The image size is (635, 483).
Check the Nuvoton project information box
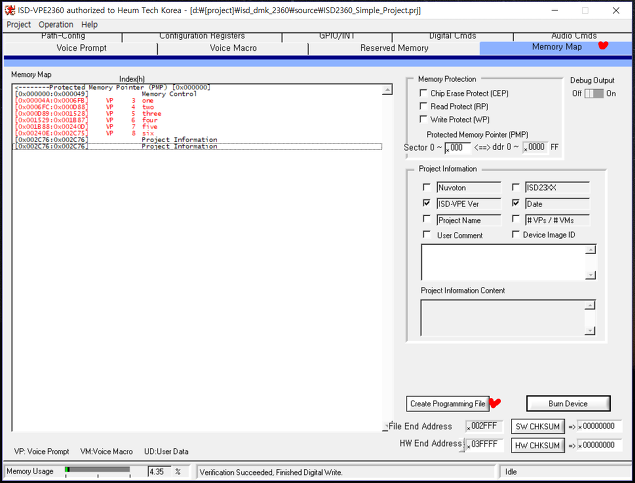click(426, 187)
